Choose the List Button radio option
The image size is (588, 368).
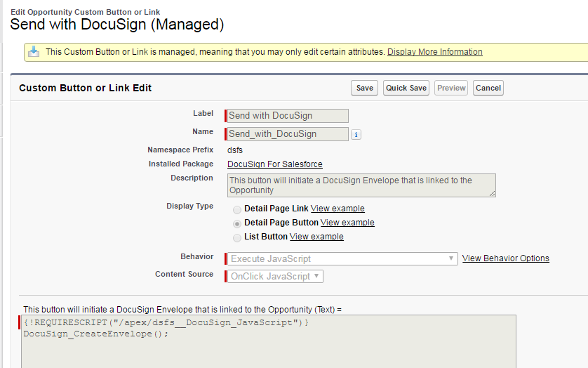tap(237, 237)
